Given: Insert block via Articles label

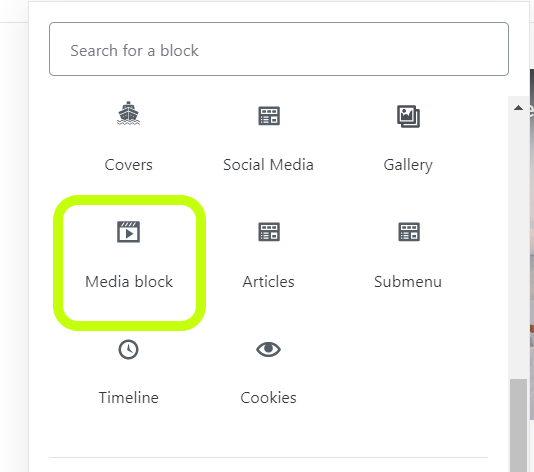Looking at the screenshot, I should click(268, 282).
